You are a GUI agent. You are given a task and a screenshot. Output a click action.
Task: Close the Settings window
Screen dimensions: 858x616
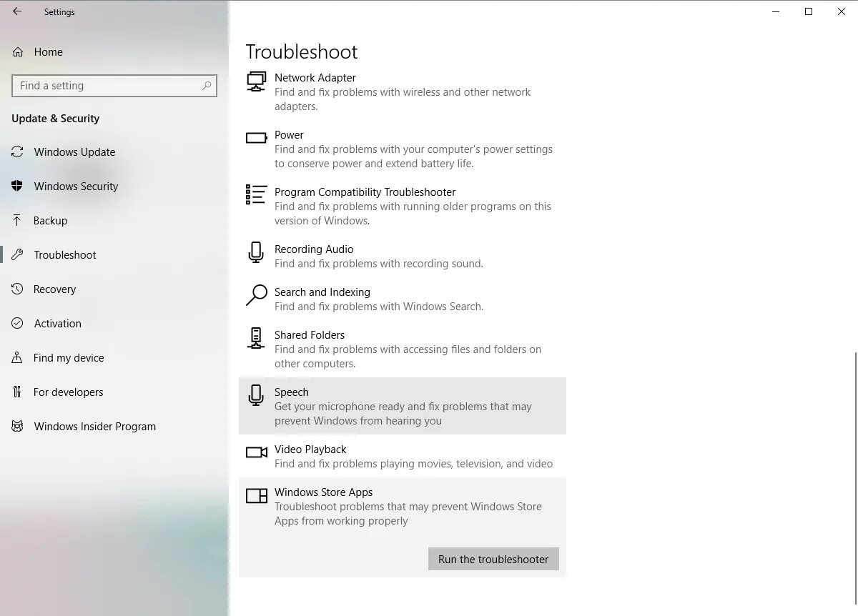[x=842, y=11]
